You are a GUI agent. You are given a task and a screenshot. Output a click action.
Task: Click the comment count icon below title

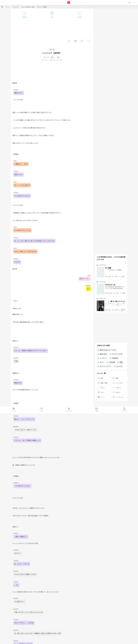[58, 58]
